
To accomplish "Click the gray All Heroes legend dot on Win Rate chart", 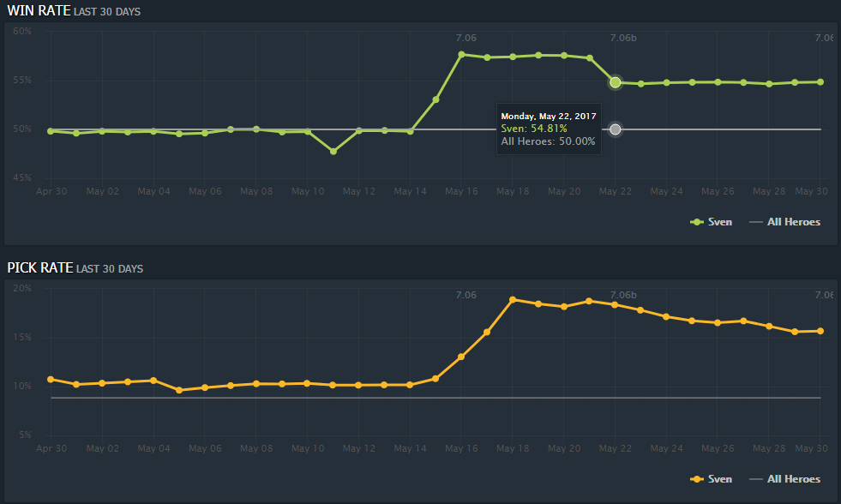I will (755, 222).
